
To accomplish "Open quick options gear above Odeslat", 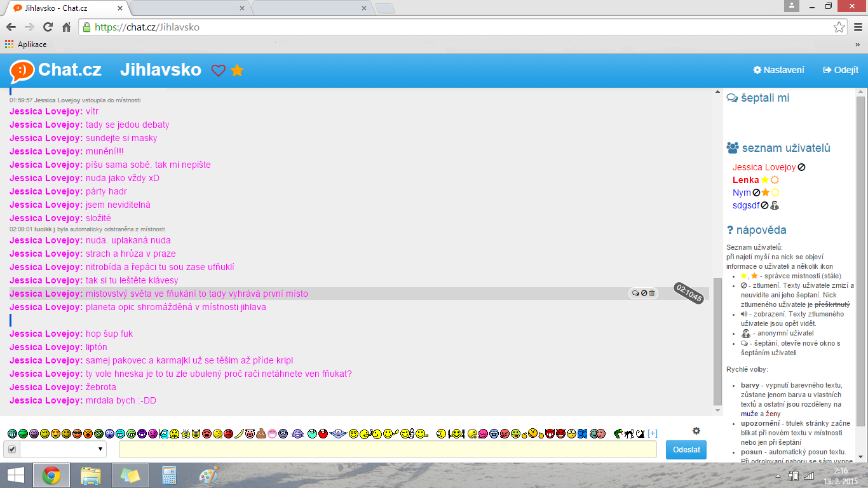I will (x=696, y=431).
